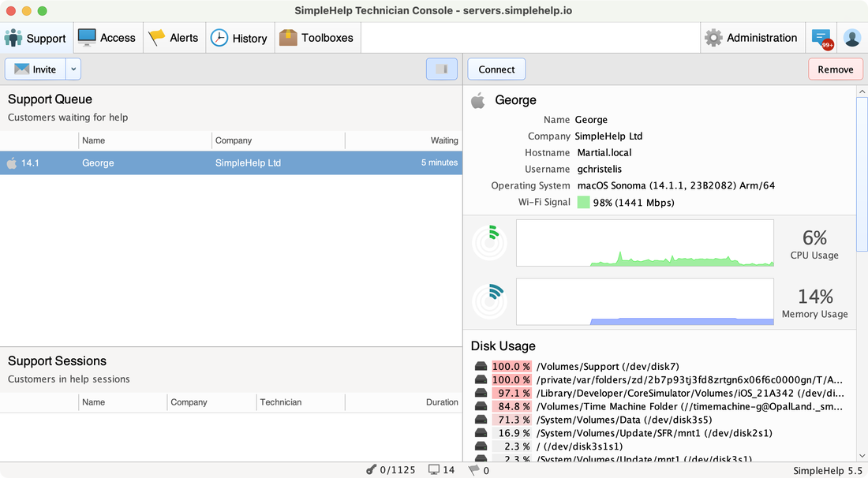The width and height of the screenshot is (868, 478).
Task: Click the key license icon in status bar
Action: coord(371,470)
